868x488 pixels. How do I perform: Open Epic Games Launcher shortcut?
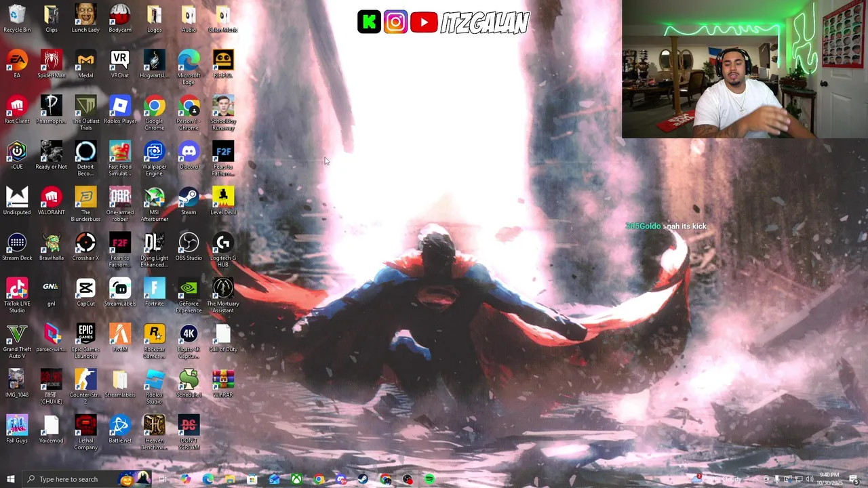[x=85, y=340]
